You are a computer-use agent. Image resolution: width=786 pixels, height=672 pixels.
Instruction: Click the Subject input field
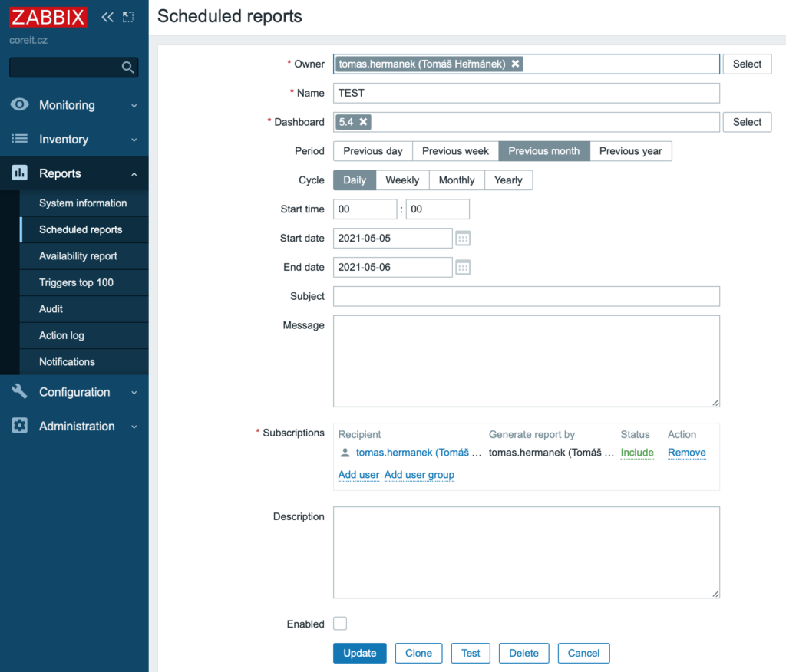tap(527, 296)
